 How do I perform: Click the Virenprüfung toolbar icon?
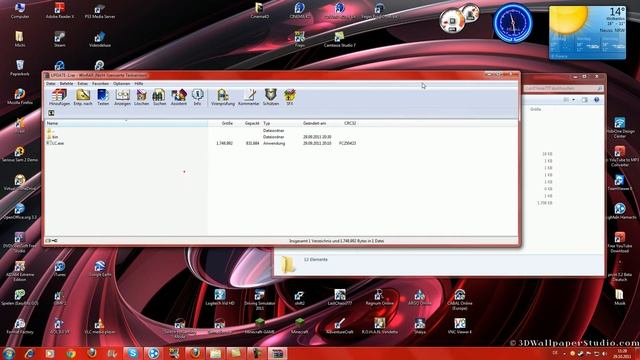[x=223, y=97]
